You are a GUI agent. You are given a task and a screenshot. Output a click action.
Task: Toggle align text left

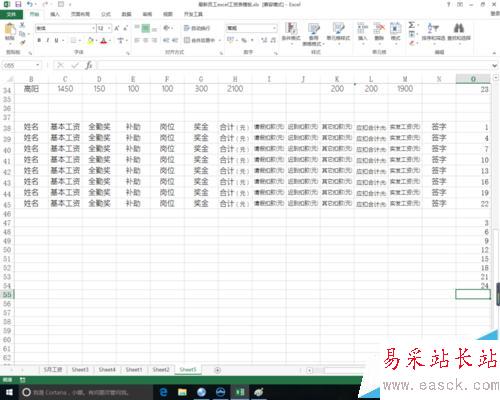point(137,40)
